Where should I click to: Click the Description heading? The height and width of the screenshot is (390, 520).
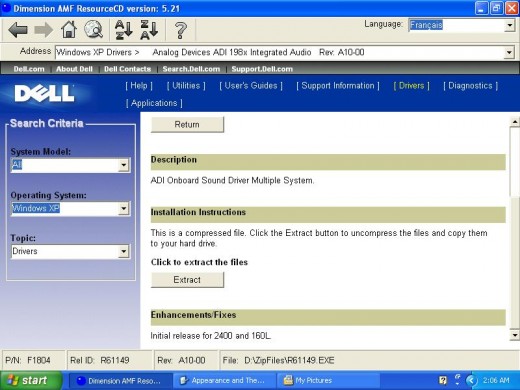coord(174,159)
